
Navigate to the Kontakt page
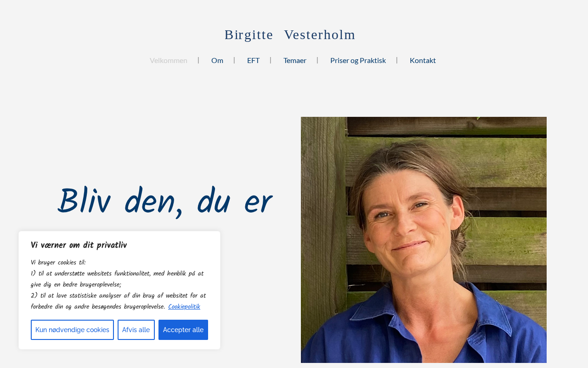click(423, 60)
